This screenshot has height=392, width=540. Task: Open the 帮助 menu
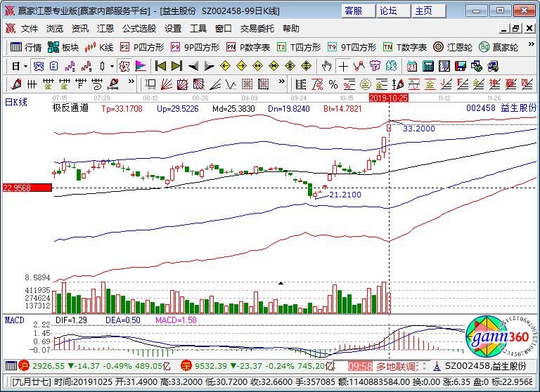tap(290, 29)
